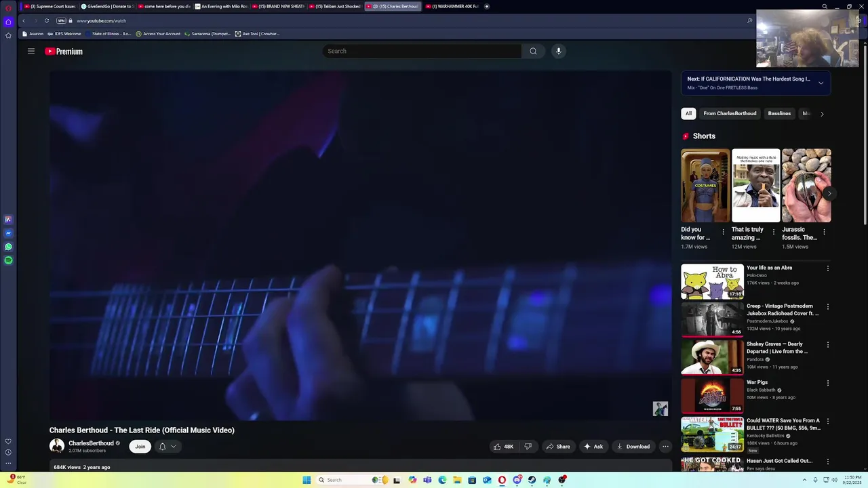Open menu for Jurassic fossils short
The height and width of the screenshot is (488, 868).
[x=824, y=232]
